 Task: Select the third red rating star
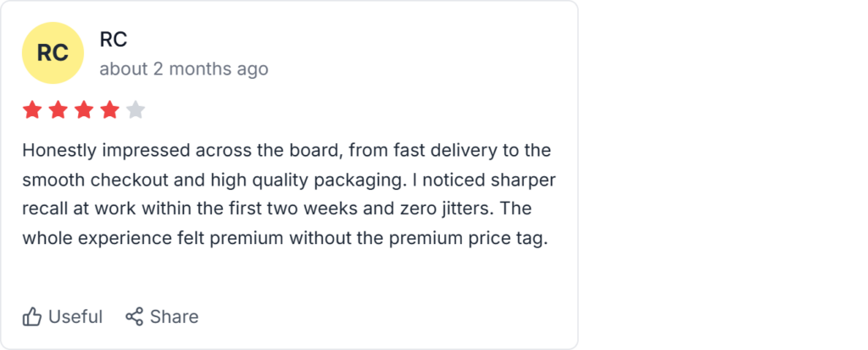pos(84,109)
